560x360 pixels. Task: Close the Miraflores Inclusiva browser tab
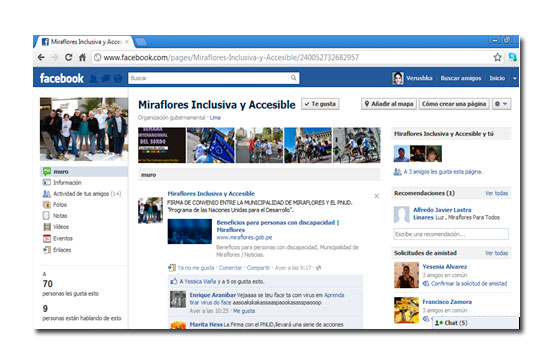(x=126, y=42)
